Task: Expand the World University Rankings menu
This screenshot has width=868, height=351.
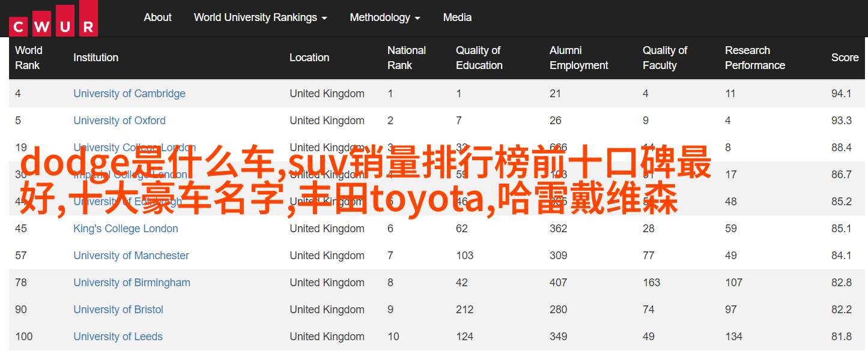Action: (261, 17)
